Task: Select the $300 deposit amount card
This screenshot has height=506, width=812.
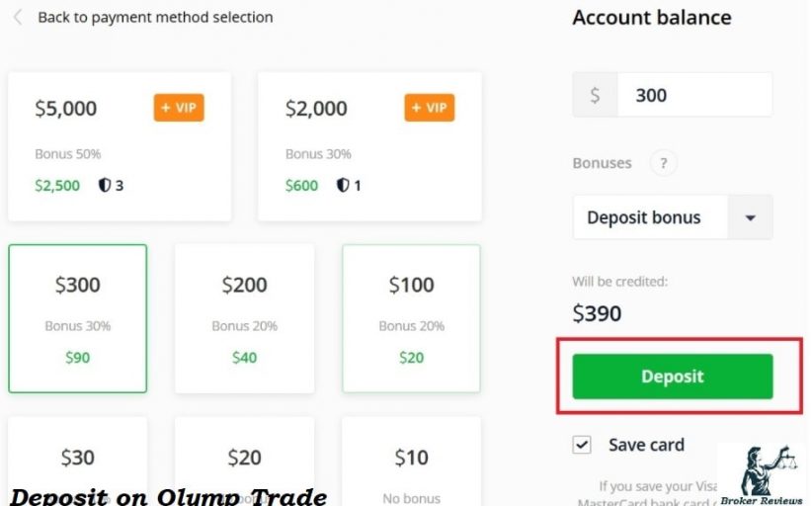Action: pyautogui.click(x=78, y=318)
